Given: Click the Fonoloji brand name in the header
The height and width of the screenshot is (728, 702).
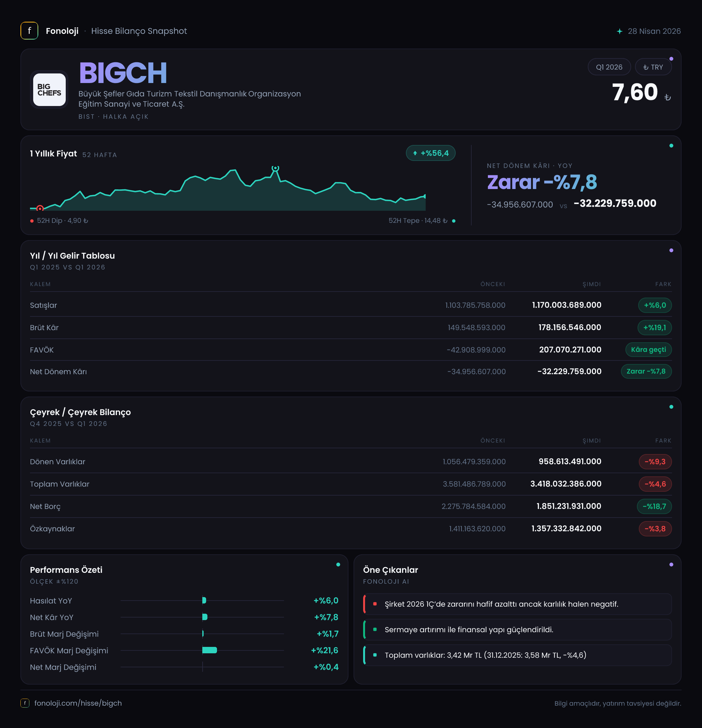Looking at the screenshot, I should tap(62, 31).
